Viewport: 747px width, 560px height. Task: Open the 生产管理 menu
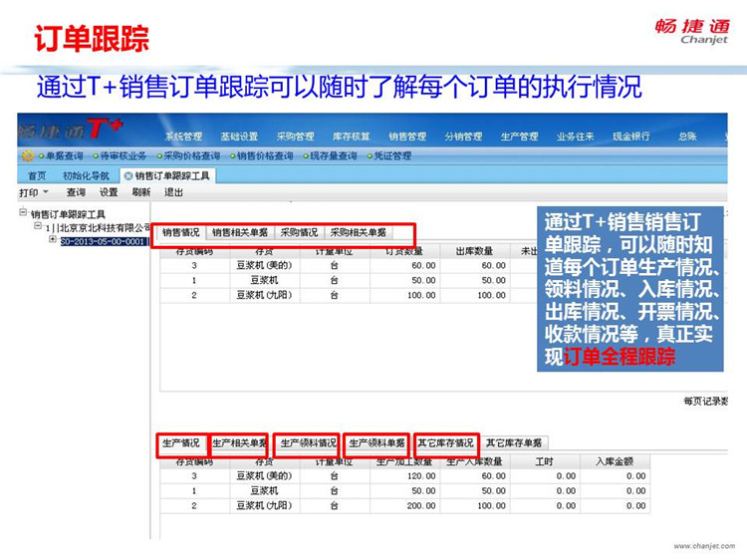click(519, 137)
